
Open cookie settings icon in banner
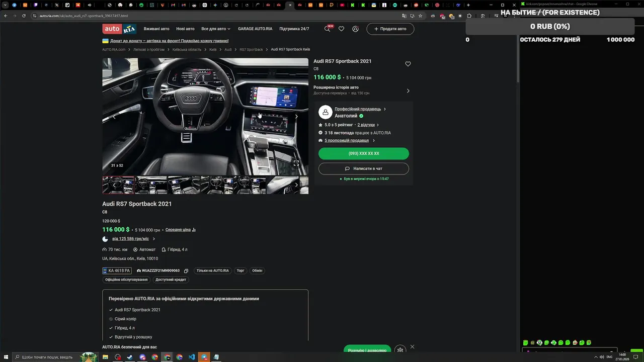click(x=400, y=350)
